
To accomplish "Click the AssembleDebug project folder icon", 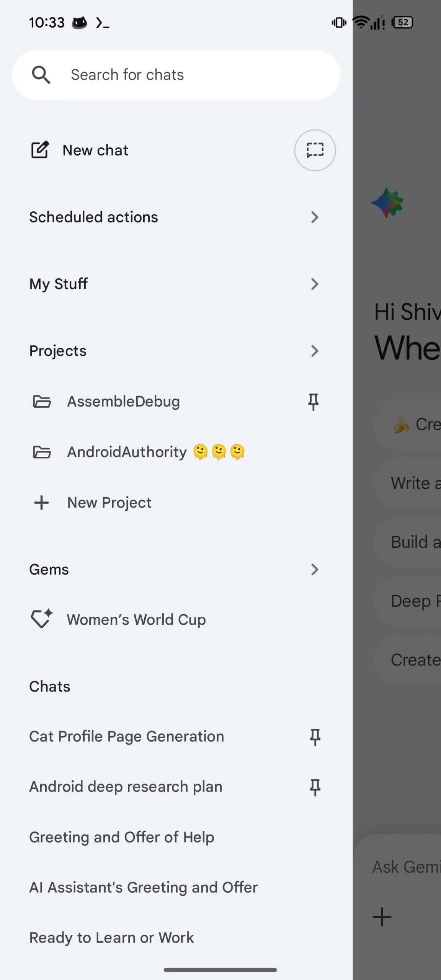I will coord(42,402).
